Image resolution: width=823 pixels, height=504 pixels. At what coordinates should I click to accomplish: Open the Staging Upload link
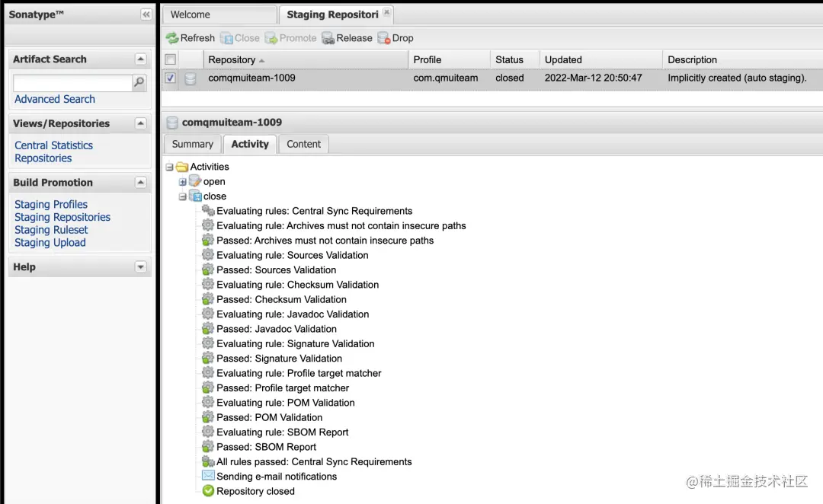pyautogui.click(x=50, y=242)
